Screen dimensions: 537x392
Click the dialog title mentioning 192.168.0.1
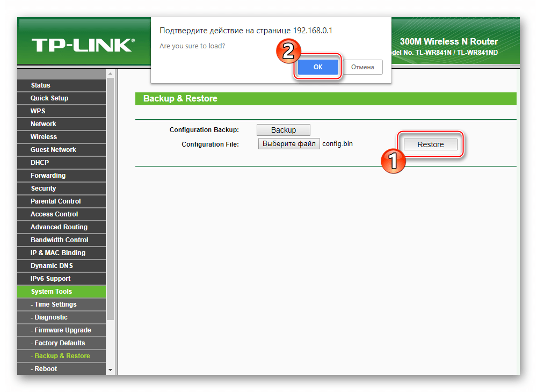tap(246, 31)
